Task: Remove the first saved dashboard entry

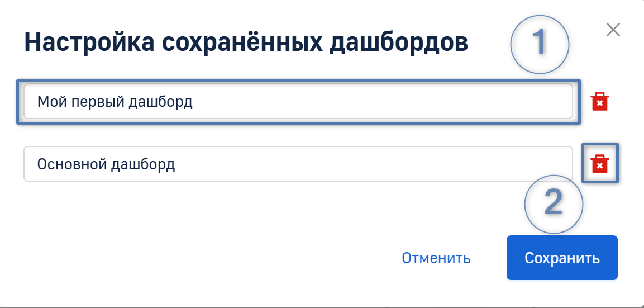Action: pyautogui.click(x=599, y=102)
